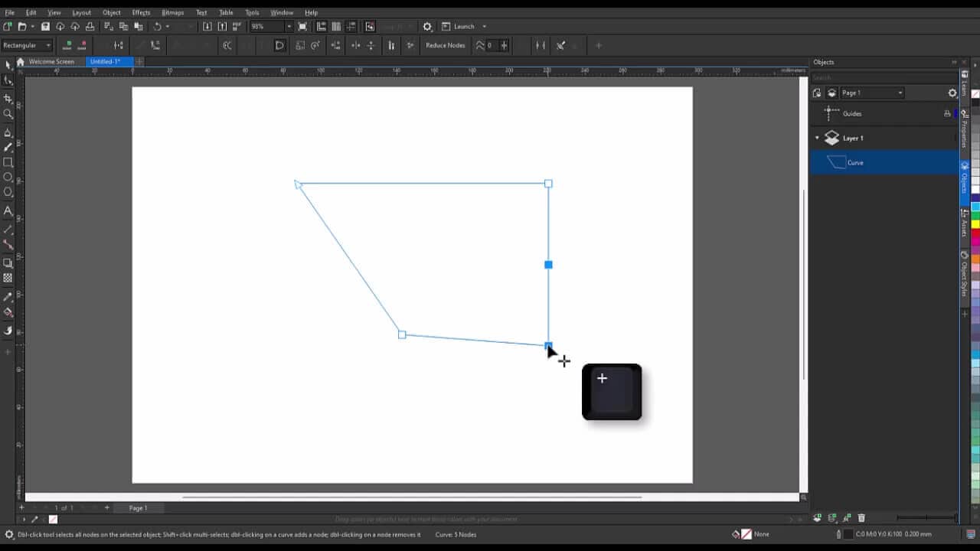Open the Options gear in standard toolbar

pos(427,27)
